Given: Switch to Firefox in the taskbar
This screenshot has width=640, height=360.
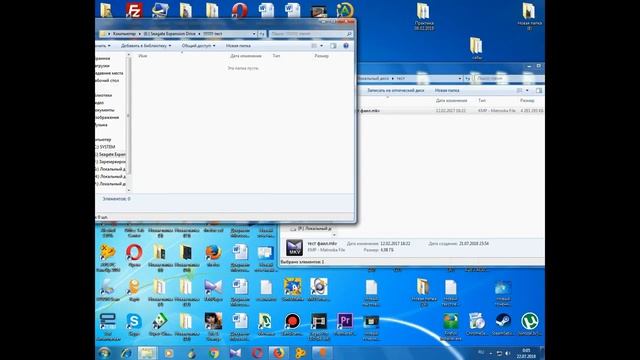Looking at the screenshot, I should 278,353.
